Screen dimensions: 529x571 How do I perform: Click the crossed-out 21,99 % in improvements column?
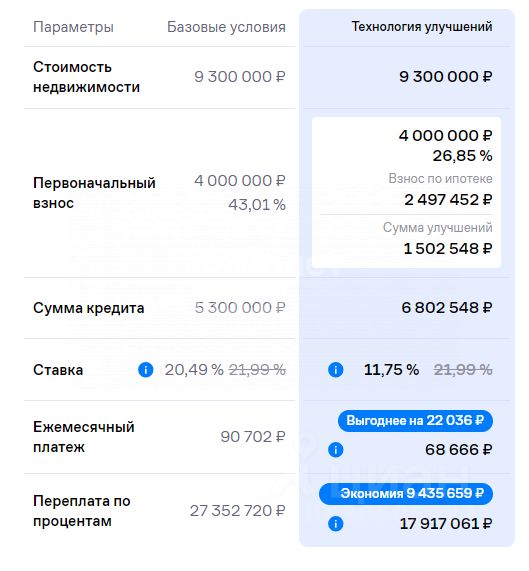point(463,370)
